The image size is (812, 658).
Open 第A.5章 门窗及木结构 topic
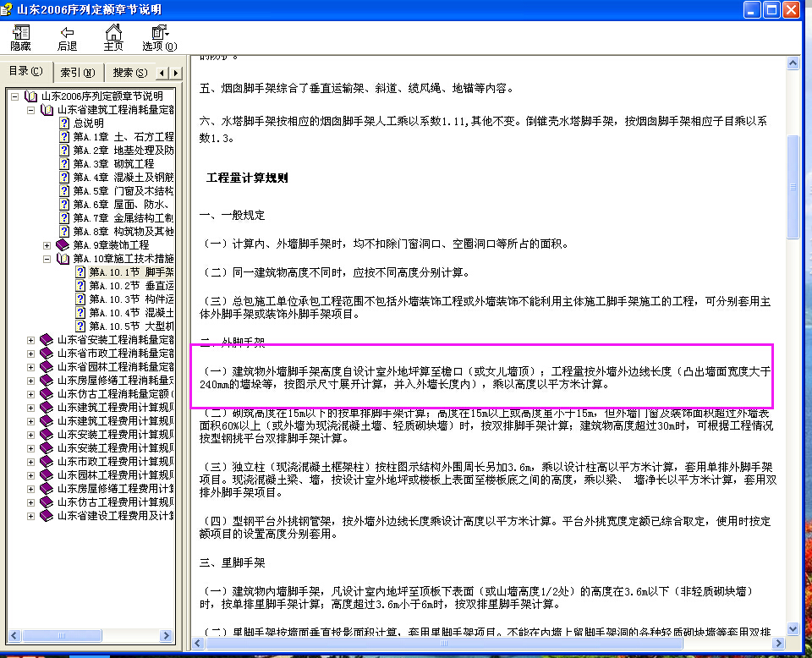click(123, 190)
